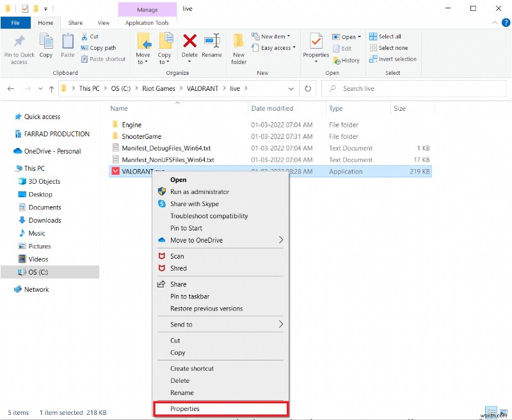This screenshot has height=420, width=512.
Task: Select Properties in the context menu
Action: [x=185, y=408]
